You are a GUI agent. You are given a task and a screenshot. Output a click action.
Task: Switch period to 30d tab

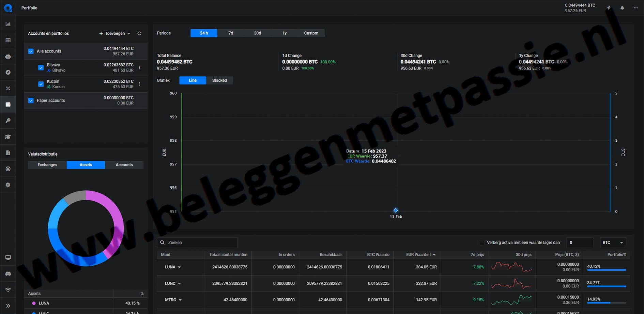[257, 33]
